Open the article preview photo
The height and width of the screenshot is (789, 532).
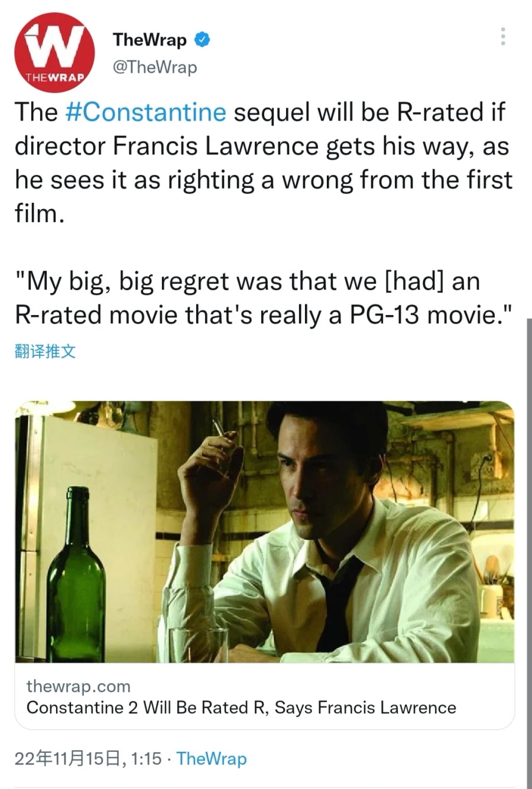pyautogui.click(x=264, y=531)
